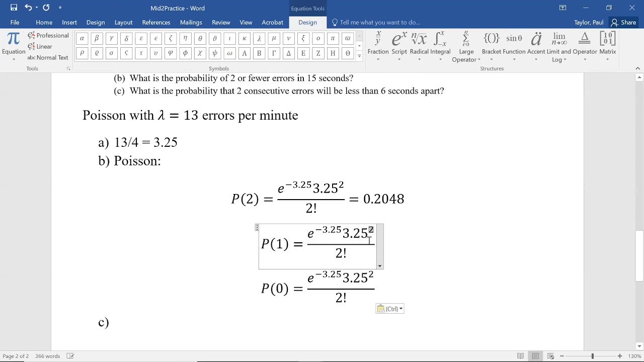The height and width of the screenshot is (362, 644).
Task: Redo the last action
Action: tap(46, 8)
